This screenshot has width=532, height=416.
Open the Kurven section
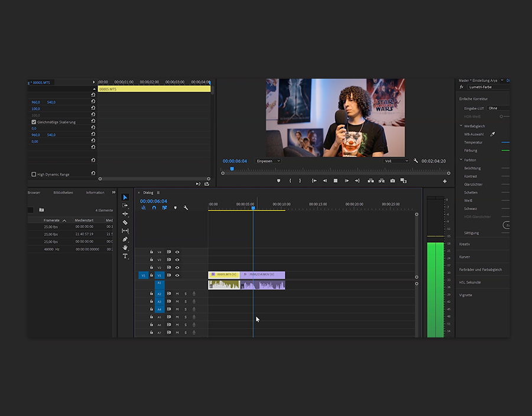(x=465, y=257)
